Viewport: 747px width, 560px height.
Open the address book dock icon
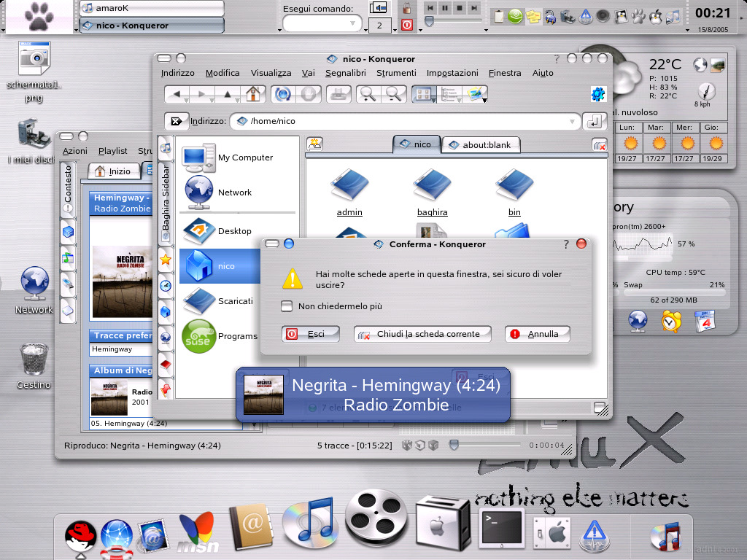[251, 528]
